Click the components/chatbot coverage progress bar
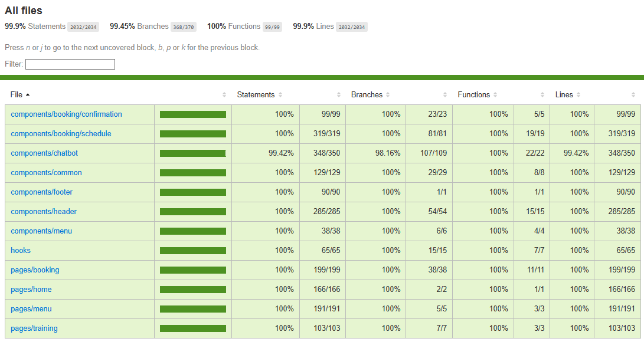644x345 pixels. point(192,153)
